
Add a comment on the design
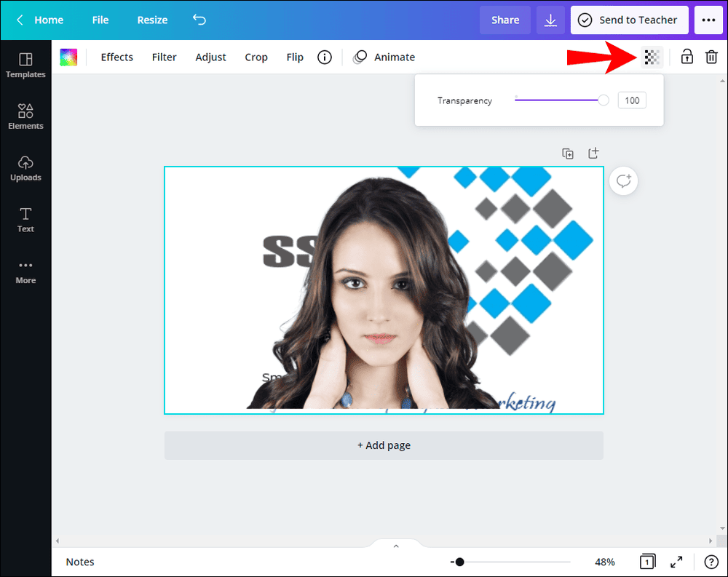click(x=623, y=180)
